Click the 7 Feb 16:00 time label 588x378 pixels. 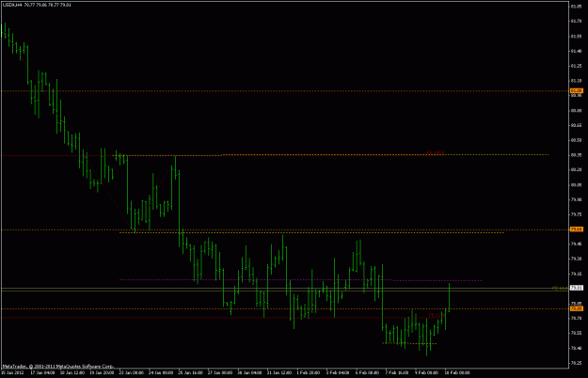[397, 372]
